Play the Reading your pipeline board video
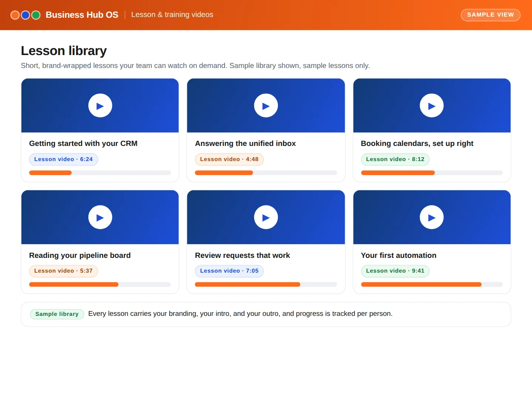This screenshot has width=532, height=399. 100,217
